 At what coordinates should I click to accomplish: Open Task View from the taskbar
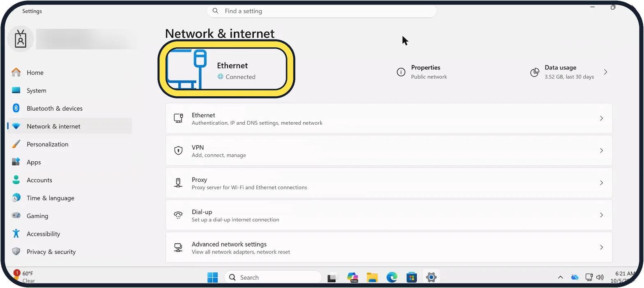[x=332, y=278]
